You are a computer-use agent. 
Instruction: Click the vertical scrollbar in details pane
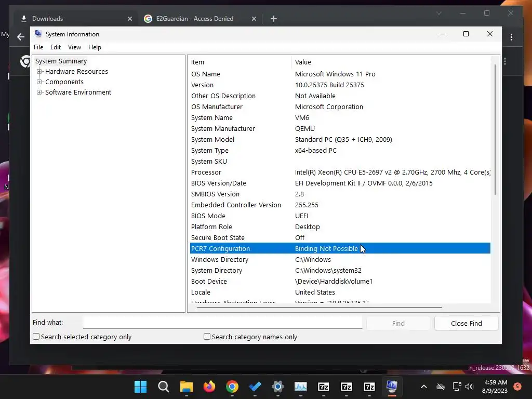click(495, 129)
